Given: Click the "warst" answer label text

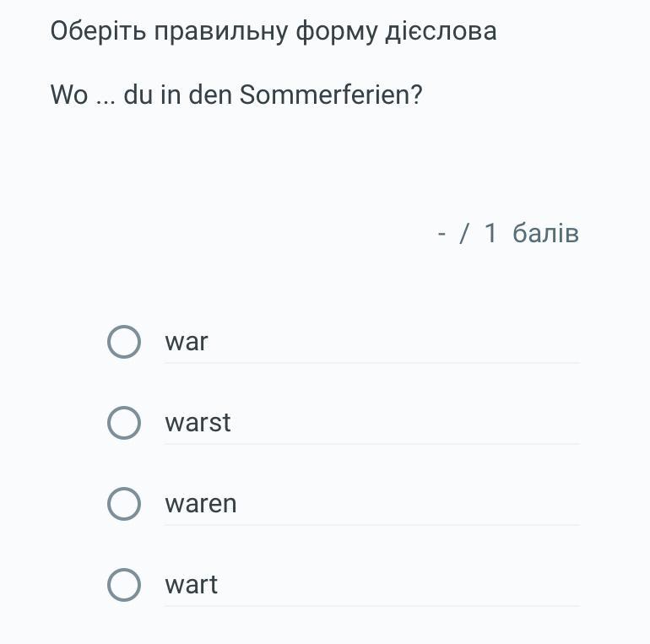Looking at the screenshot, I should pyautogui.click(x=198, y=423).
